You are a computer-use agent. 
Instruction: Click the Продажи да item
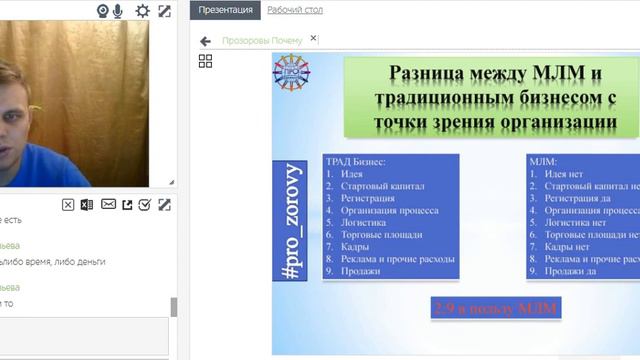pos(570,271)
